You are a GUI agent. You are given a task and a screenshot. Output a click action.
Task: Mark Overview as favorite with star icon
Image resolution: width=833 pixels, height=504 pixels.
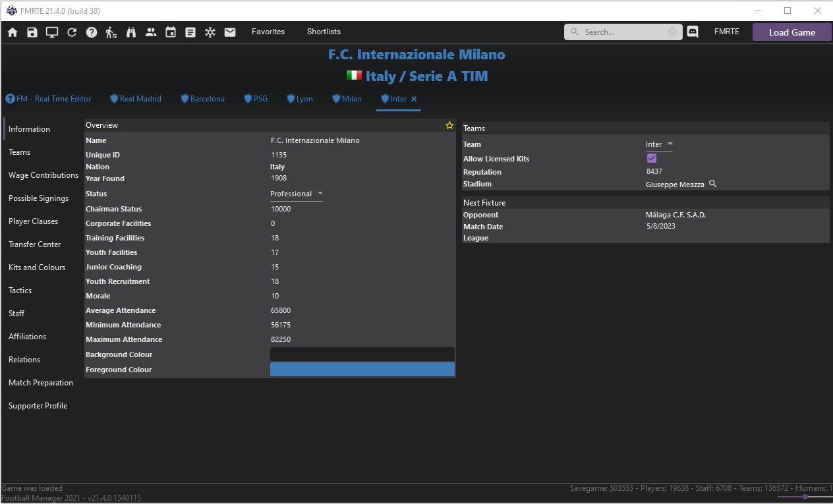(x=449, y=125)
